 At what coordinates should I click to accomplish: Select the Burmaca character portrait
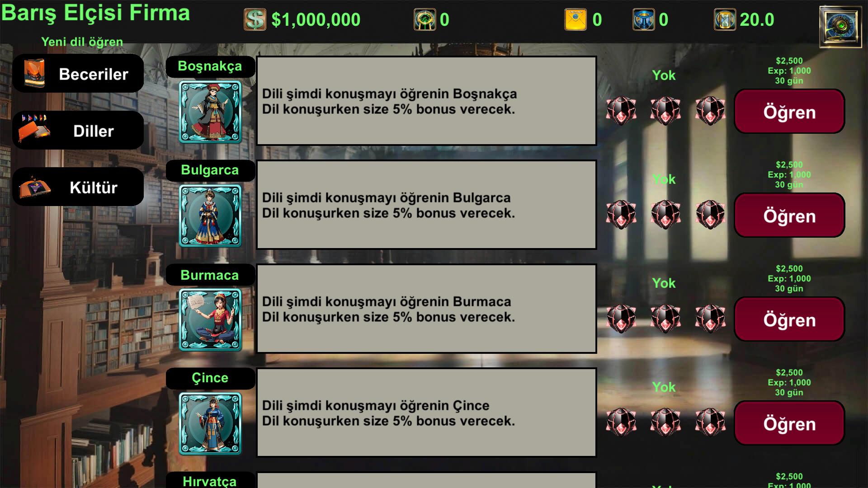click(x=210, y=319)
